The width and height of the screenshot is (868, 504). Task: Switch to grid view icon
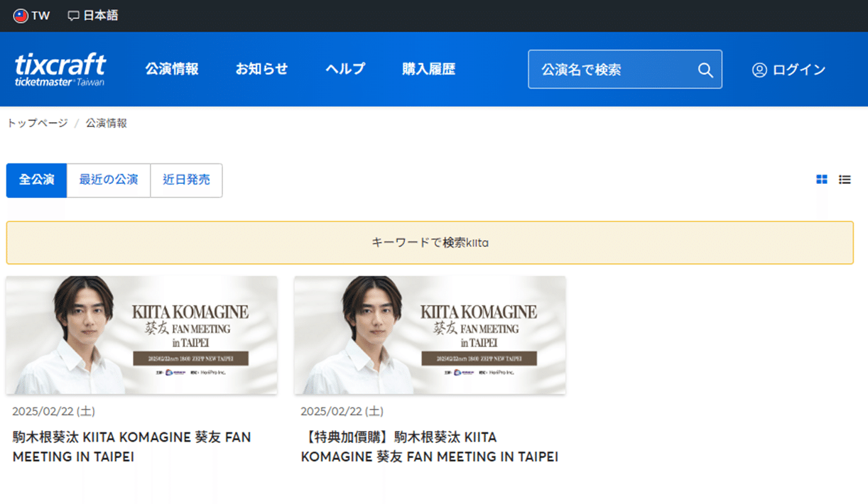pyautogui.click(x=822, y=180)
